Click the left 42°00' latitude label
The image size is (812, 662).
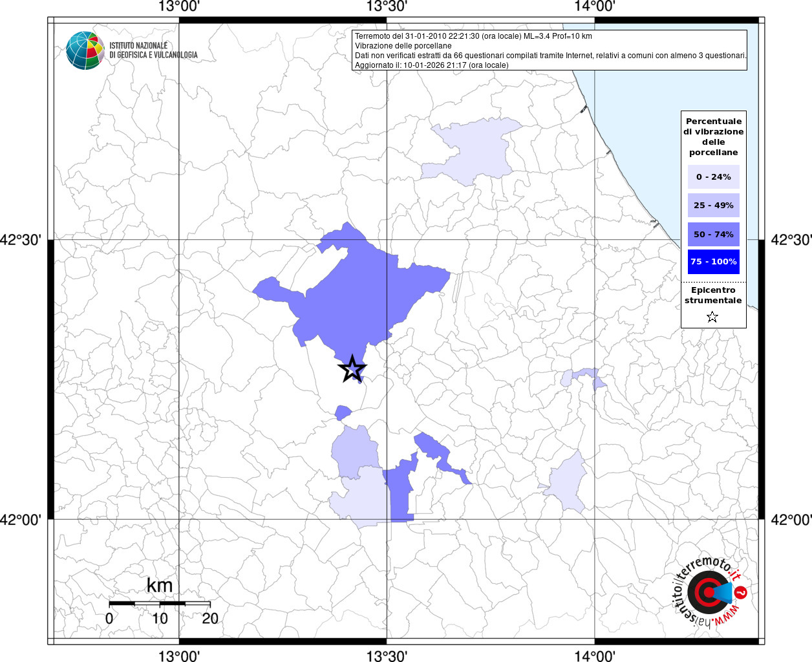tap(21, 519)
